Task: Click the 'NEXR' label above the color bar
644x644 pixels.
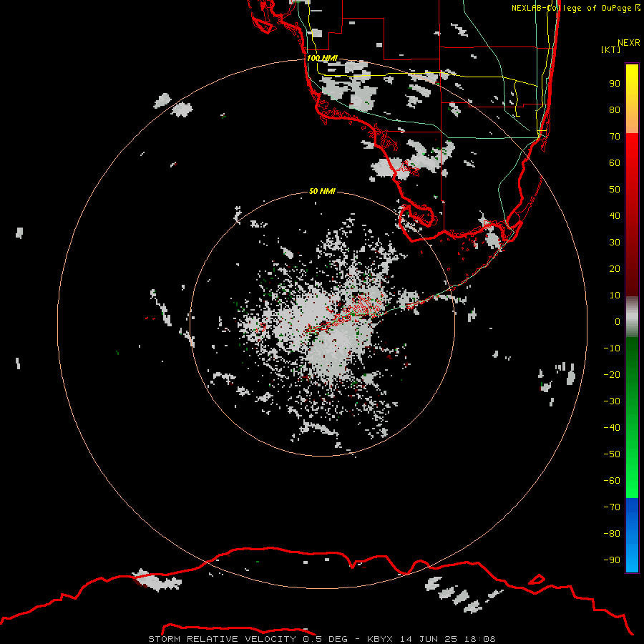Action: 629,43
